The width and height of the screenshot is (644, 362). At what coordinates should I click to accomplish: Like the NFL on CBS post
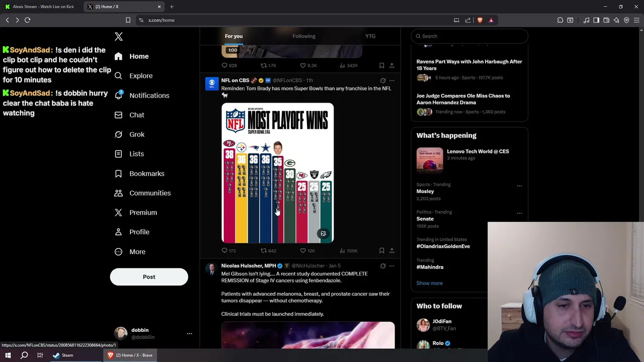click(x=307, y=250)
